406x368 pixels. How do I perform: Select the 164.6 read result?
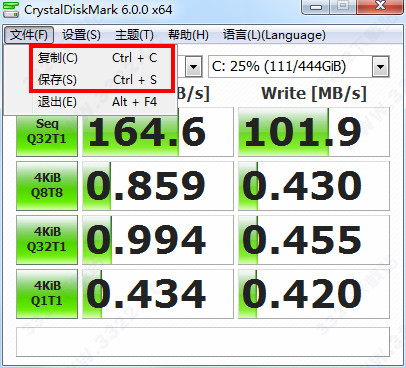158,132
